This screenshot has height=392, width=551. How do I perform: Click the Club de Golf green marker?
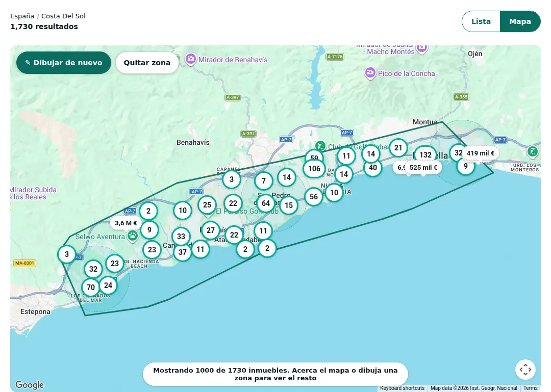point(320,145)
